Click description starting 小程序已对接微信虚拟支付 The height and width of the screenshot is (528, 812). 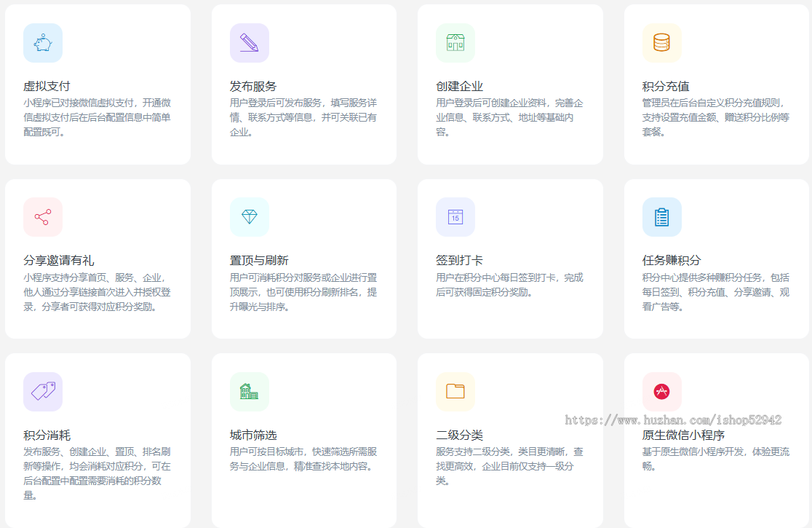click(97, 118)
